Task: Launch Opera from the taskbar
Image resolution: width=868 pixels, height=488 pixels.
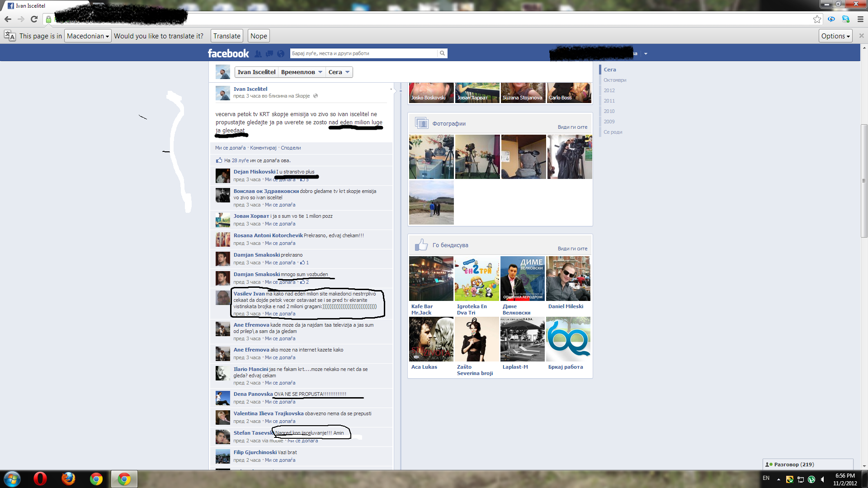Action: coord(40,479)
